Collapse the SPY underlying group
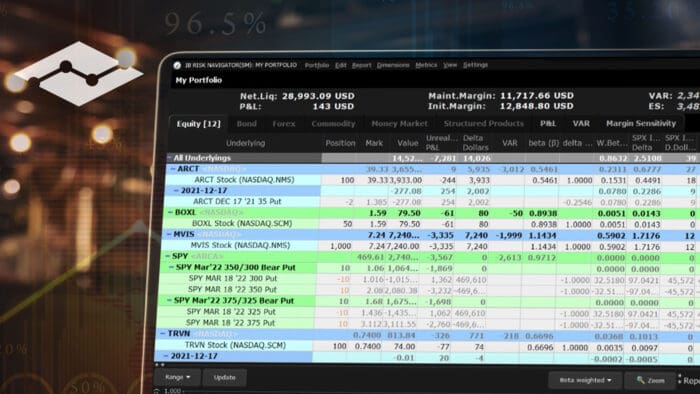Viewport: 700px width, 394px height. [168, 256]
